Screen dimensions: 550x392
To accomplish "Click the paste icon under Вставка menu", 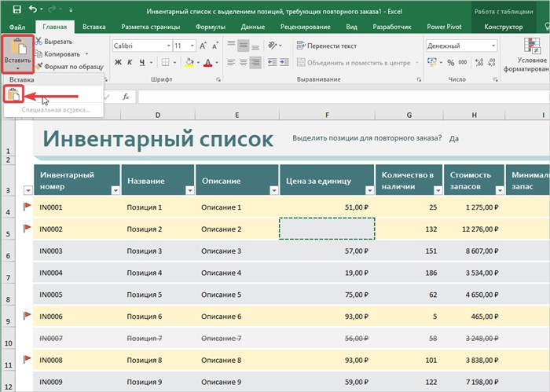I will click(x=13, y=94).
